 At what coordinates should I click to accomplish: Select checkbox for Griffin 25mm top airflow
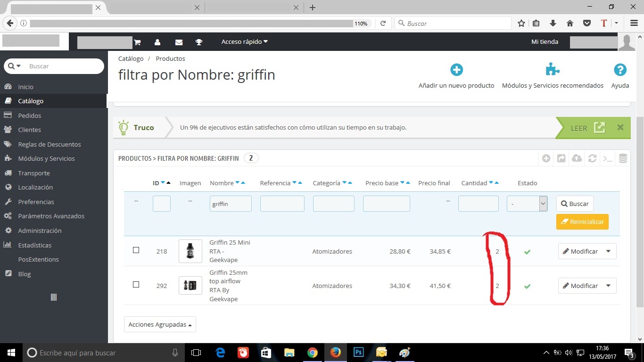(136, 285)
